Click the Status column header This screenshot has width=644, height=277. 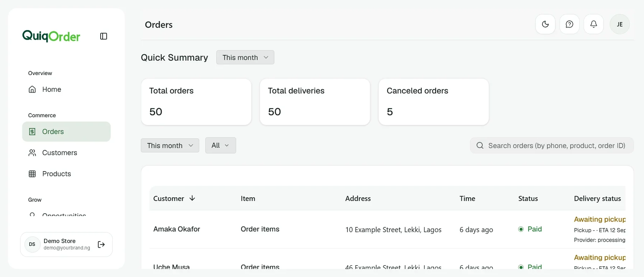pyautogui.click(x=528, y=198)
